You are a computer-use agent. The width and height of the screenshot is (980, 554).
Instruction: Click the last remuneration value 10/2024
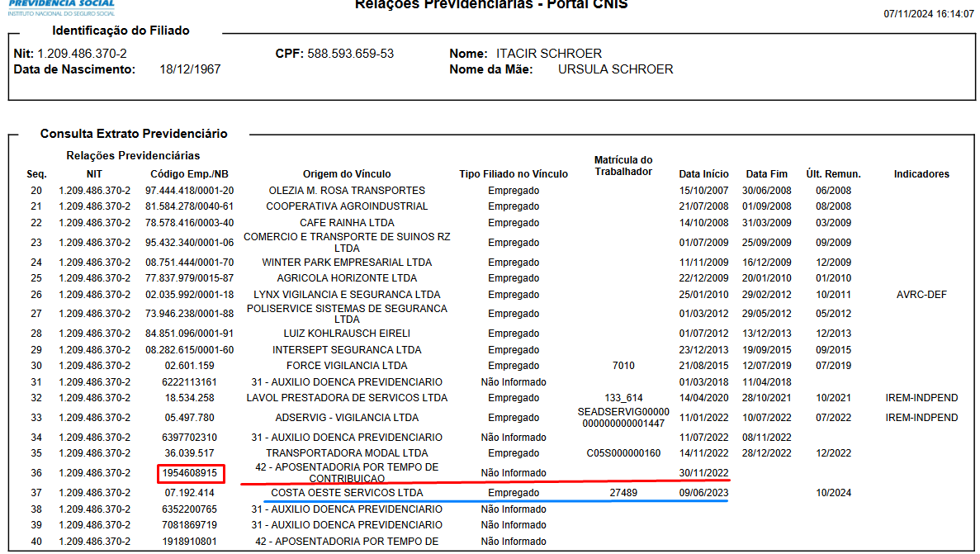(833, 493)
